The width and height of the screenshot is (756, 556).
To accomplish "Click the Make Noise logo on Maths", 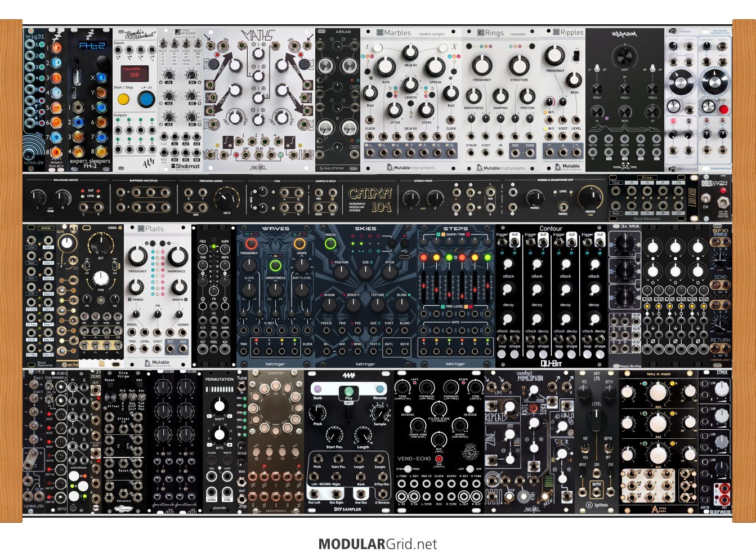I will click(258, 167).
